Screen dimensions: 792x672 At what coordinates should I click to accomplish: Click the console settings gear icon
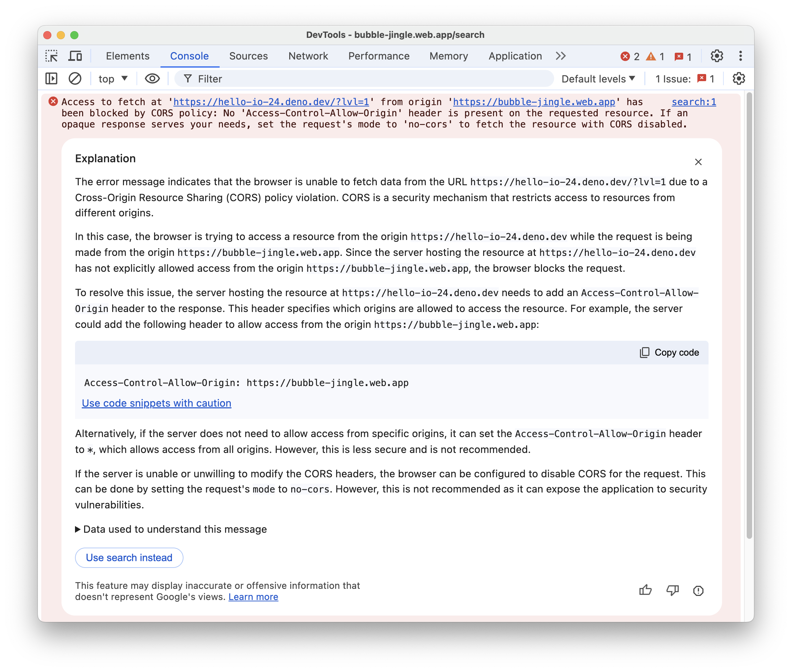point(738,79)
